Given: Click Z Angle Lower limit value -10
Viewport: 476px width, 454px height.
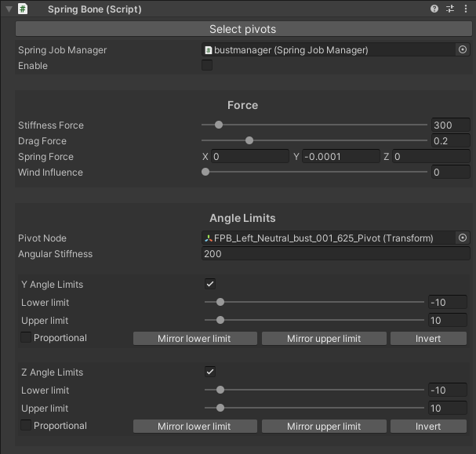Looking at the screenshot, I should tap(448, 390).
